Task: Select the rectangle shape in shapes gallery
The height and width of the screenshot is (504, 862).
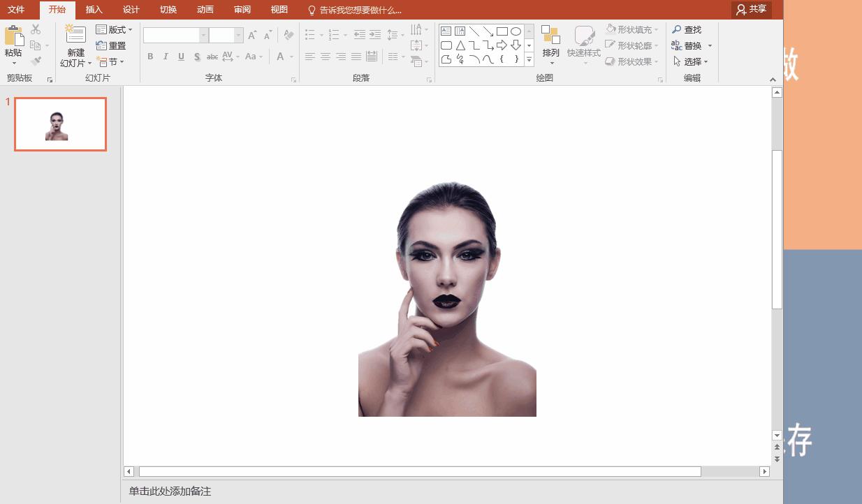Action: click(502, 31)
